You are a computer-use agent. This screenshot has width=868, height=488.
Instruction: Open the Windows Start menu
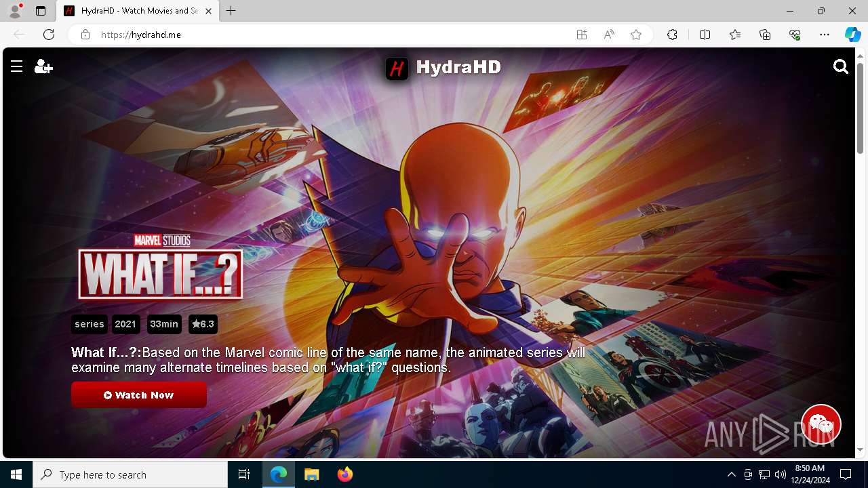click(16, 474)
